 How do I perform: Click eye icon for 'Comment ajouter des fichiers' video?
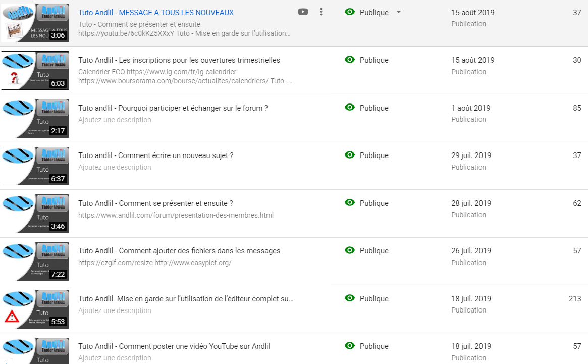tap(350, 250)
